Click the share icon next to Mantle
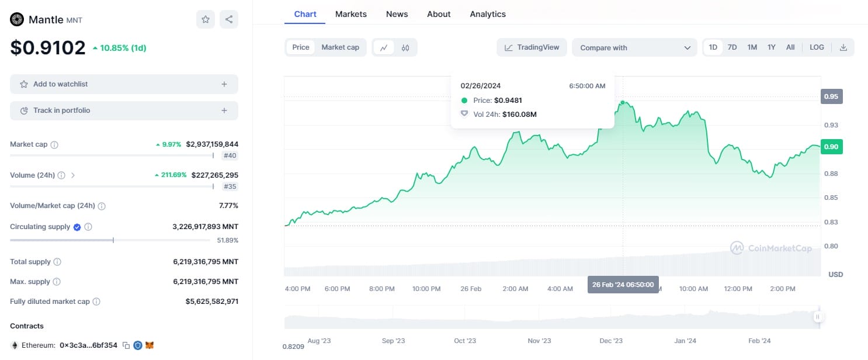The width and height of the screenshot is (868, 360). [229, 19]
